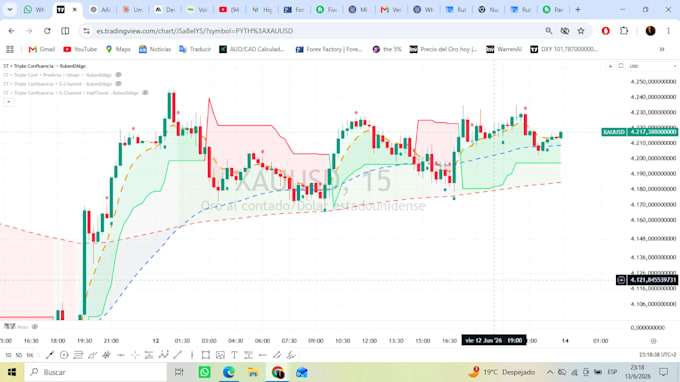Image resolution: width=680 pixels, height=382 pixels.
Task: Open the Extensions puzzle icon
Action: click(x=624, y=31)
